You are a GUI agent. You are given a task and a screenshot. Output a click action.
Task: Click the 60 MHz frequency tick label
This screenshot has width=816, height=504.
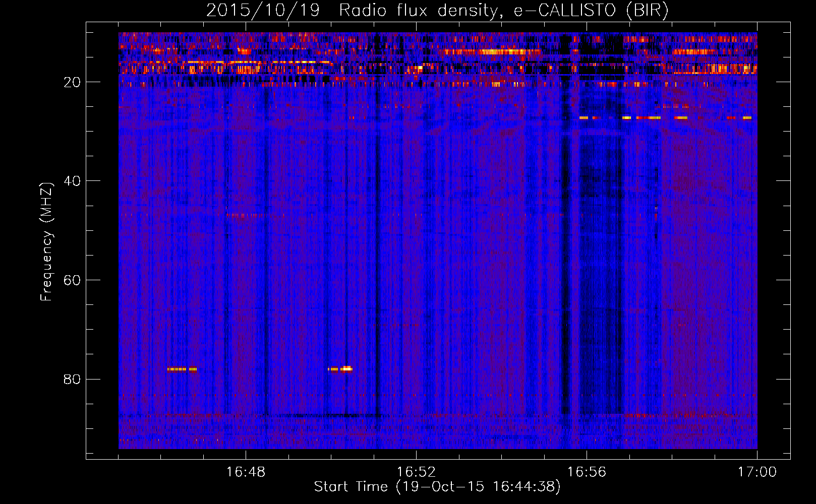coord(72,280)
